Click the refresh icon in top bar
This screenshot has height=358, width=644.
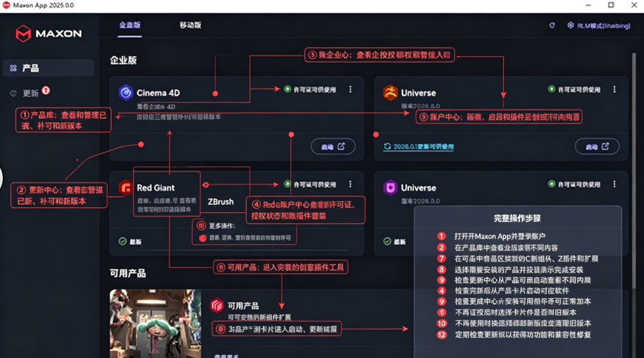[x=552, y=26]
